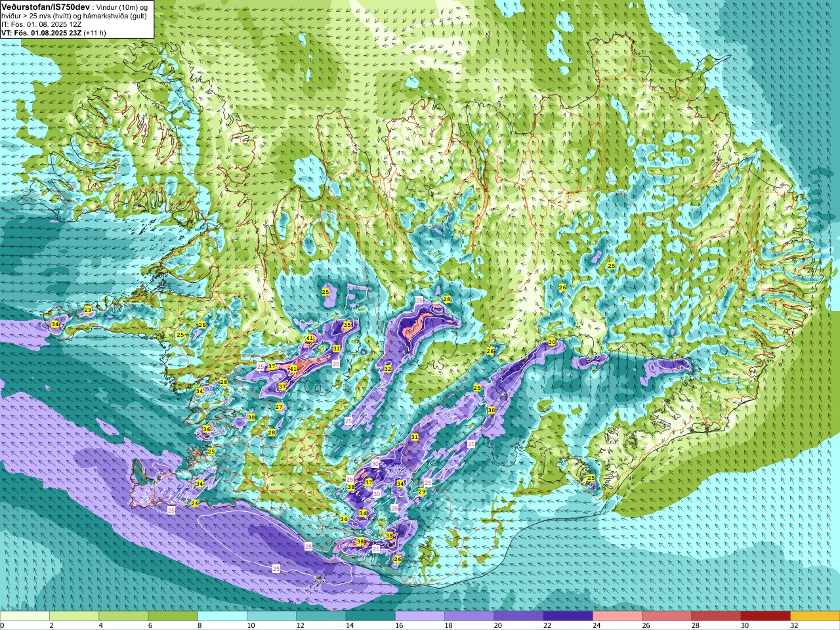Click the 22–24 m/s dark indigo legend swatch
The width and height of the screenshot is (840, 630).
568,616
